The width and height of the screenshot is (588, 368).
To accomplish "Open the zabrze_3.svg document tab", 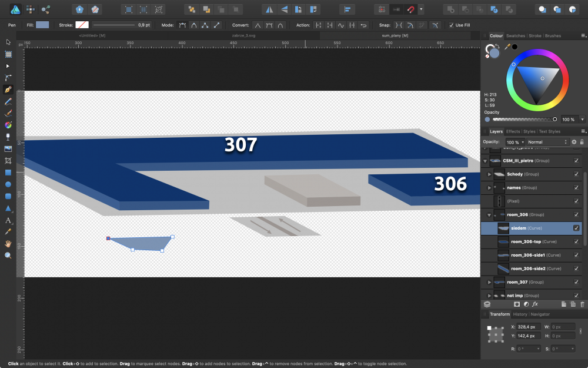I will (244, 36).
